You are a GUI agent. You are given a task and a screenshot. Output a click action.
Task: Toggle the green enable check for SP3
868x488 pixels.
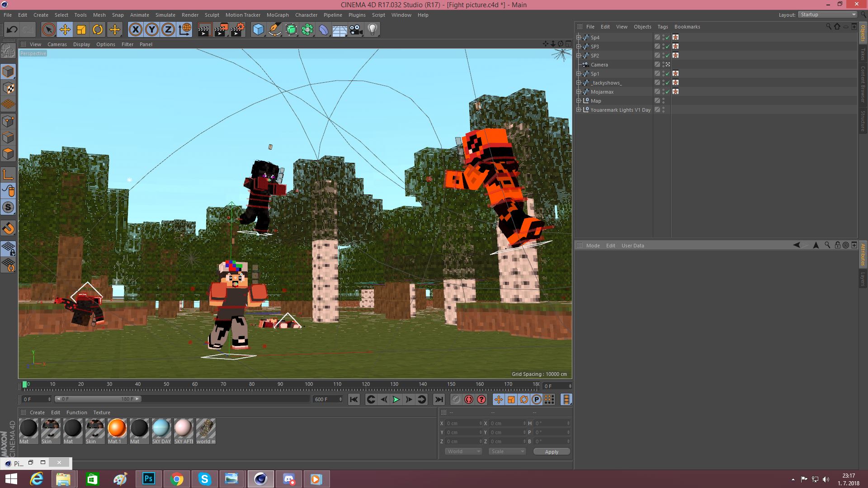pos(668,47)
